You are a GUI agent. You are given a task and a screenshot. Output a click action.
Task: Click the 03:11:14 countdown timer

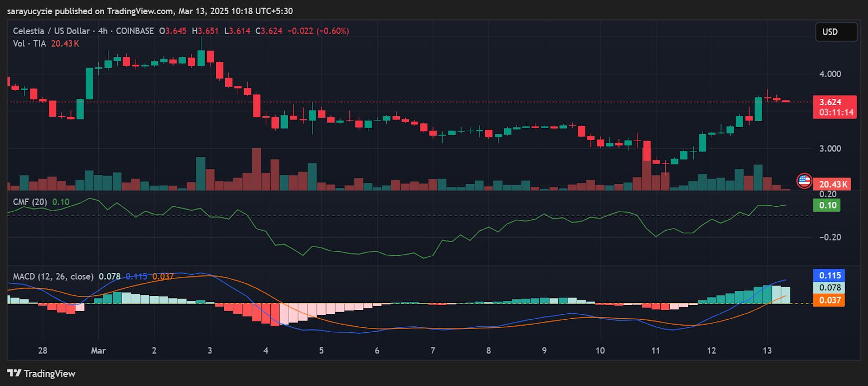836,113
